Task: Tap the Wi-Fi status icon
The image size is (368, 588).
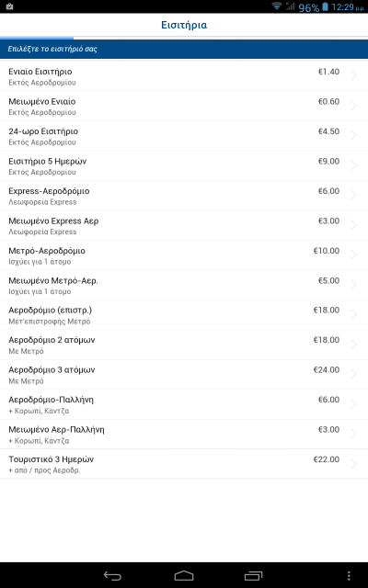Action: point(277,6)
